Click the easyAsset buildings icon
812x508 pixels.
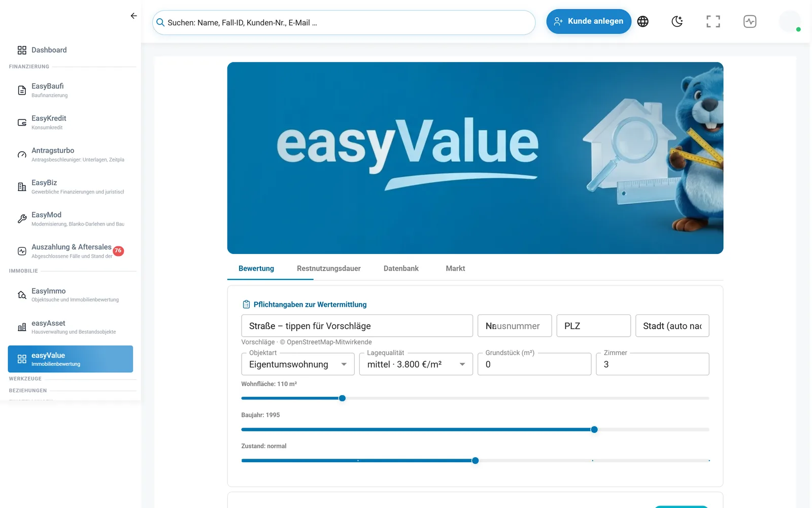pyautogui.click(x=22, y=327)
